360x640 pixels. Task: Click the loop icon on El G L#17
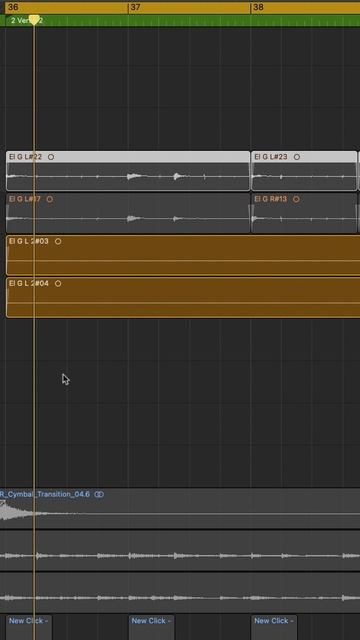point(50,199)
